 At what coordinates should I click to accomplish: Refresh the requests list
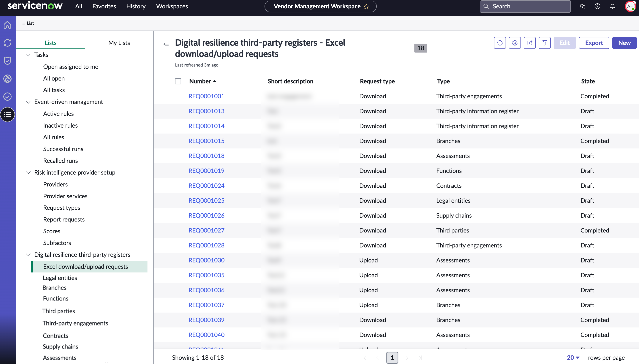click(x=500, y=43)
